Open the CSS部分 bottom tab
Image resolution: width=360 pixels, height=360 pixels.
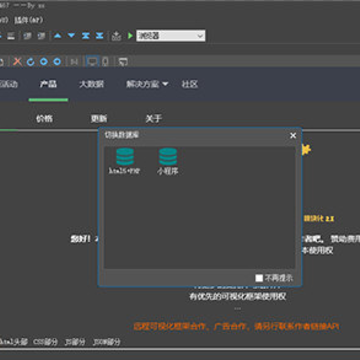[x=45, y=342]
